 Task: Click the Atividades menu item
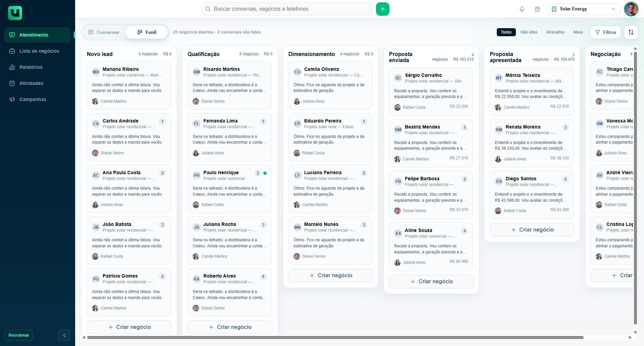coord(37,83)
